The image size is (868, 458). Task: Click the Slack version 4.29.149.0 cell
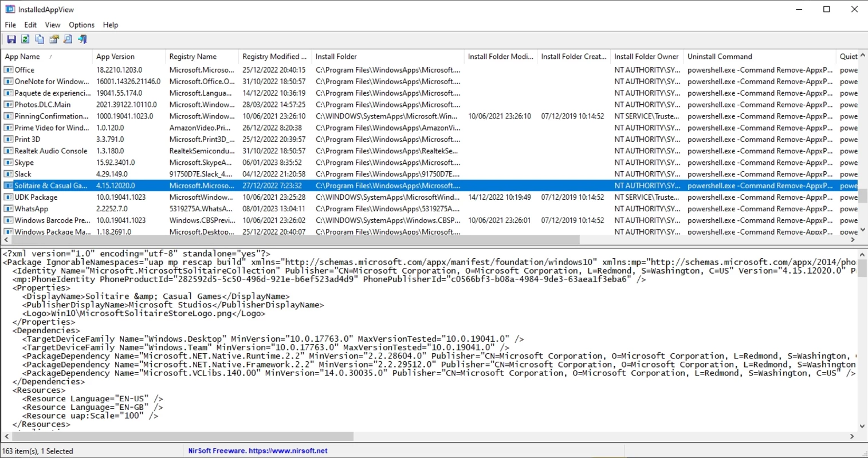pos(112,174)
